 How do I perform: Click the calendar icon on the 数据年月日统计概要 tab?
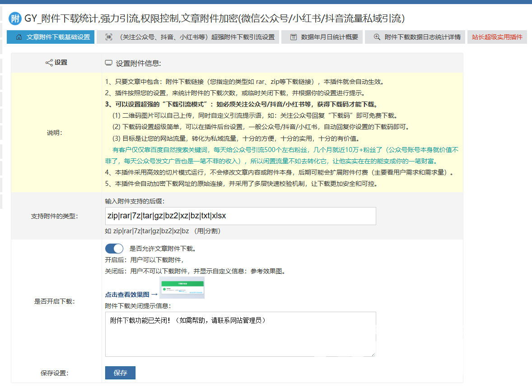coord(293,37)
